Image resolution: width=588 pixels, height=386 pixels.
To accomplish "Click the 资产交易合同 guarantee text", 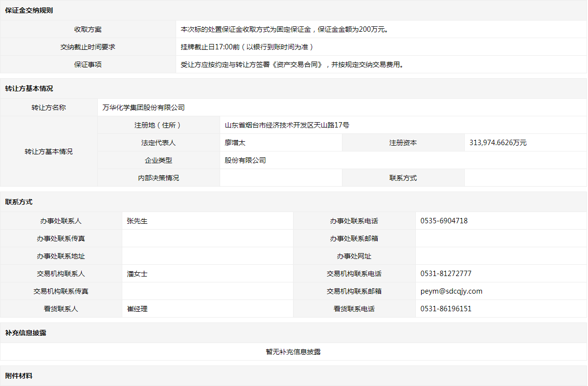I will [293, 64].
